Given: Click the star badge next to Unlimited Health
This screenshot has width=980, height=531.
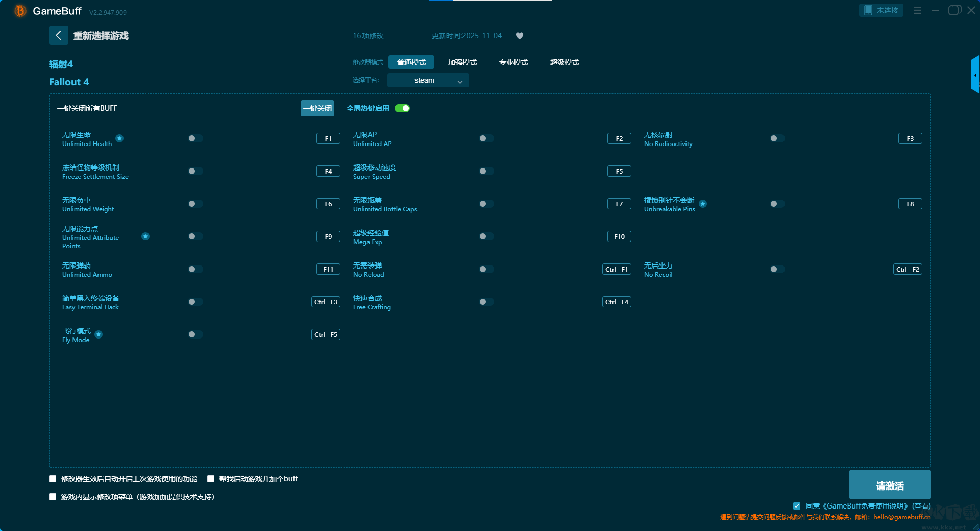Looking at the screenshot, I should point(119,138).
